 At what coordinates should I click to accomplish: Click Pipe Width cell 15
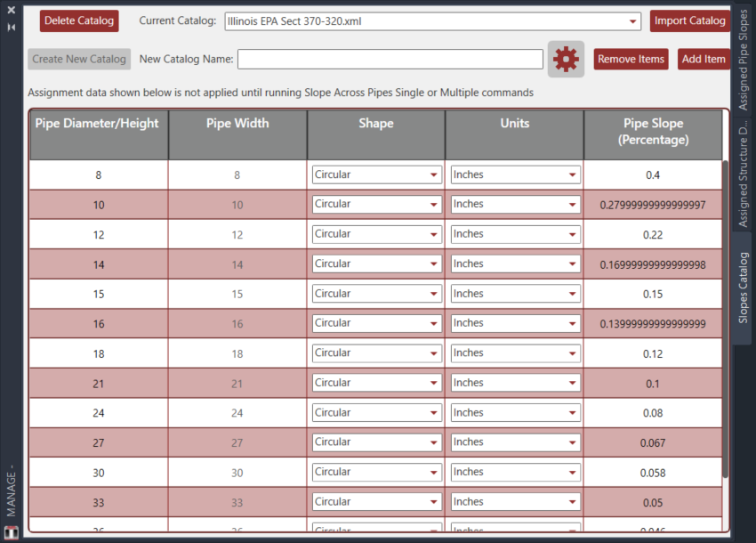click(237, 295)
